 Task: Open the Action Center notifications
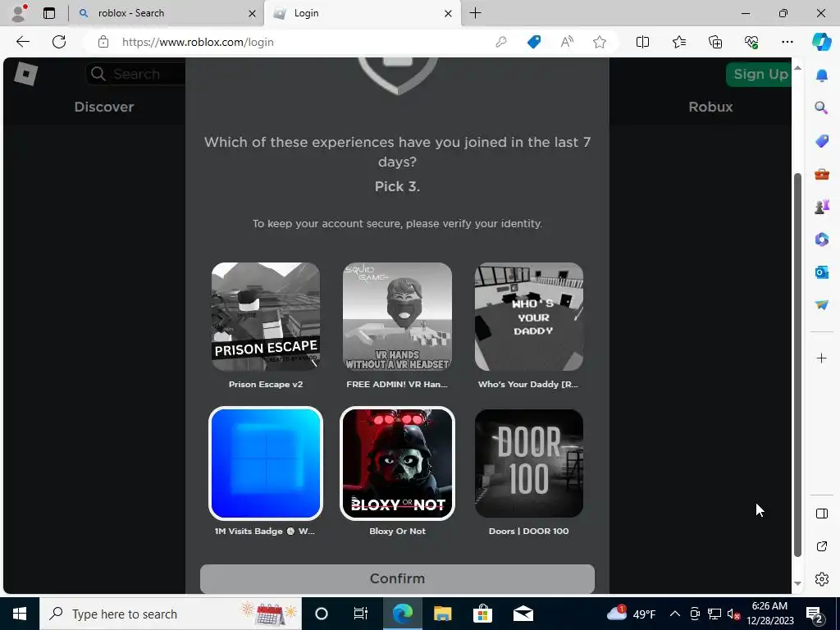[815, 614]
